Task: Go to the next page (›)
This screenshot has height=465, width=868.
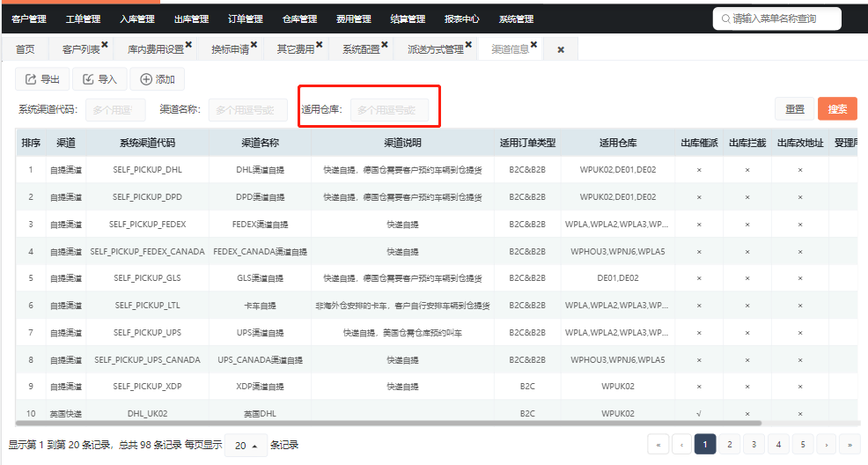Action: pyautogui.click(x=827, y=444)
